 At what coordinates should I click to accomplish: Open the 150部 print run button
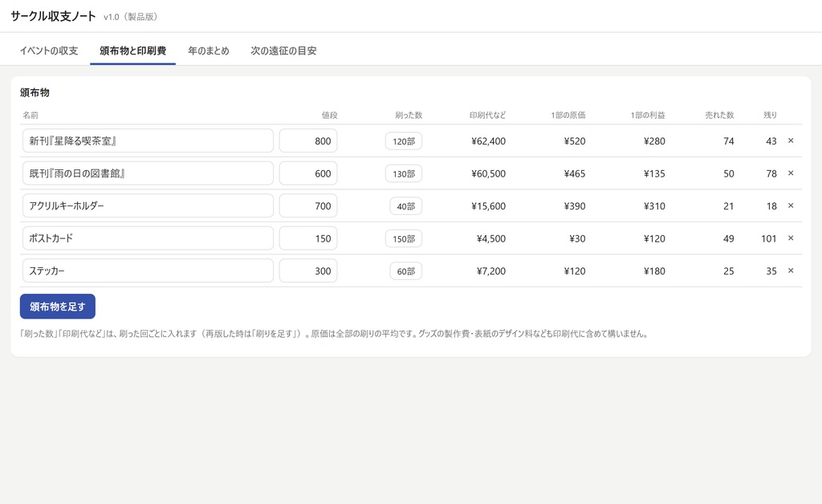click(404, 238)
